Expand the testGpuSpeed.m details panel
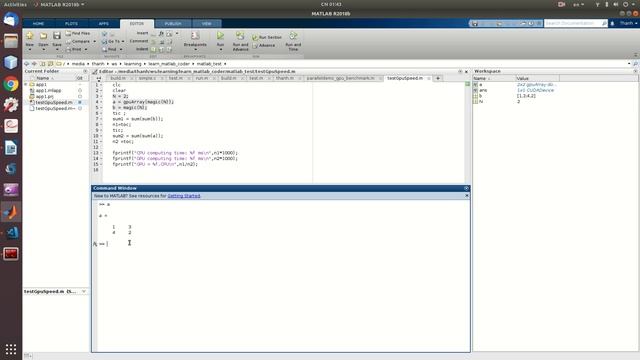This screenshot has height=360, width=640. pyautogui.click(x=84, y=291)
